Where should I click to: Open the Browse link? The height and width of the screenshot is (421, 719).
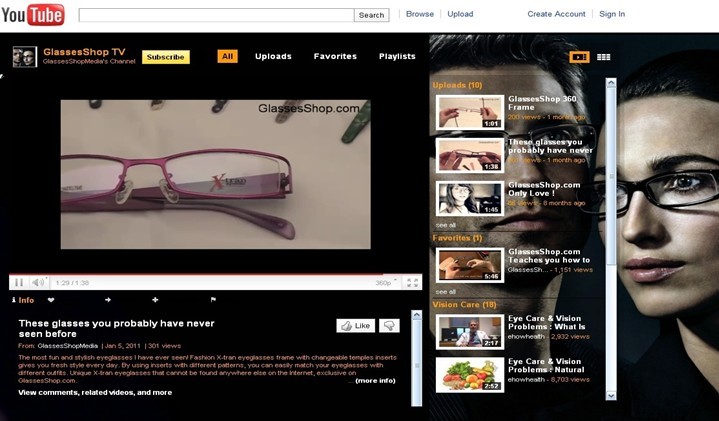(x=420, y=14)
